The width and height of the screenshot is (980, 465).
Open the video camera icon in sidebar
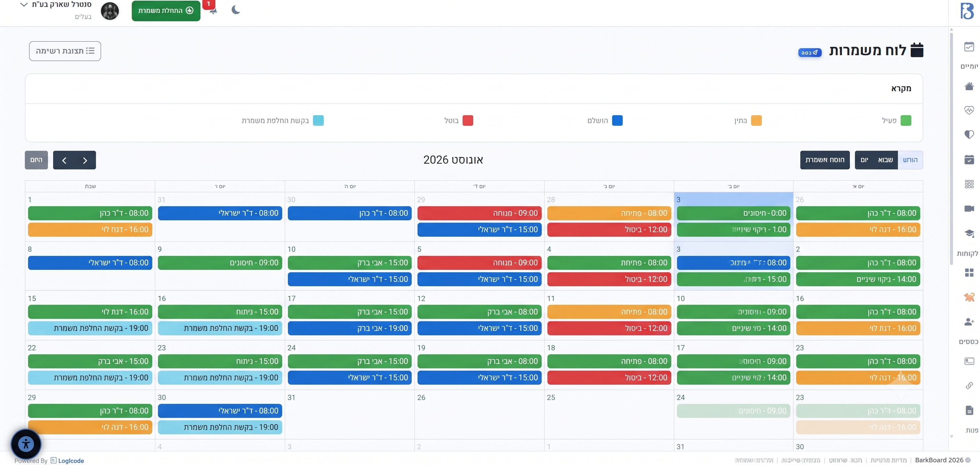pyautogui.click(x=969, y=208)
